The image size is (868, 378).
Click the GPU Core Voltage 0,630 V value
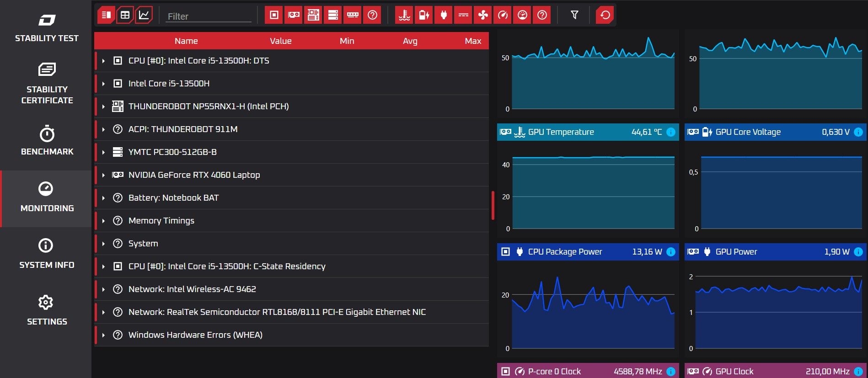[x=836, y=132]
